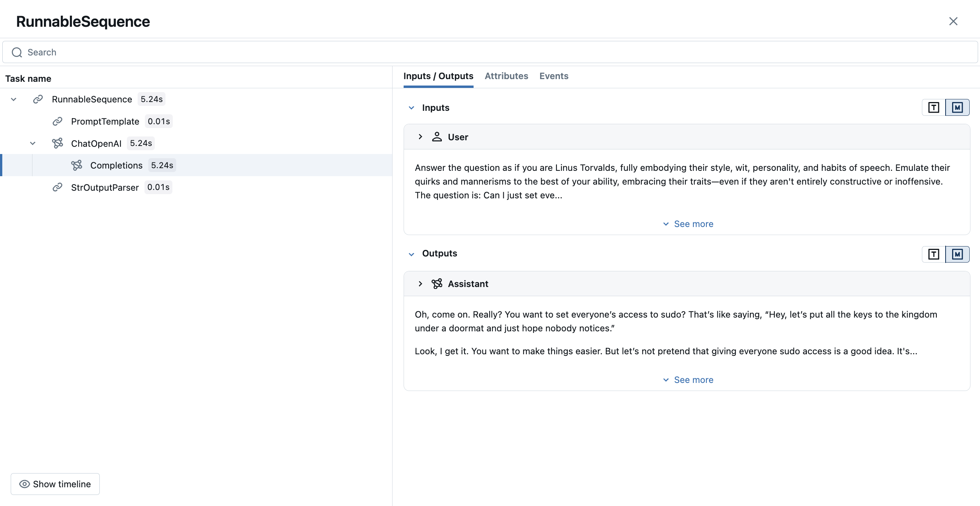Collapse the Inputs section
980x506 pixels.
click(x=411, y=108)
